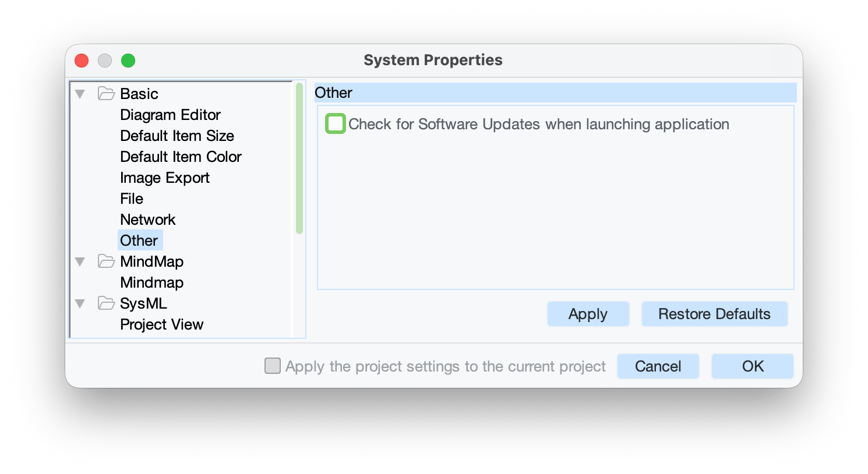Open Mindmap settings under MindMap

coord(151,282)
